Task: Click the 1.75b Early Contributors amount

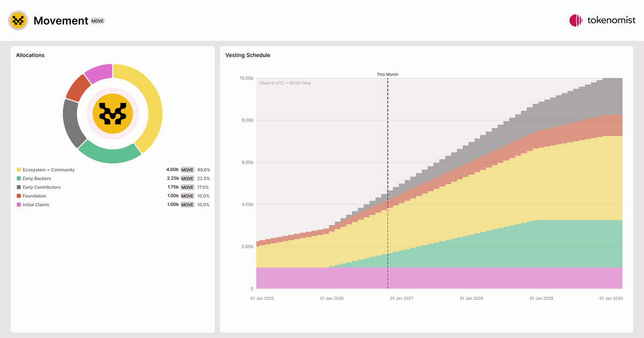Action: point(173,187)
